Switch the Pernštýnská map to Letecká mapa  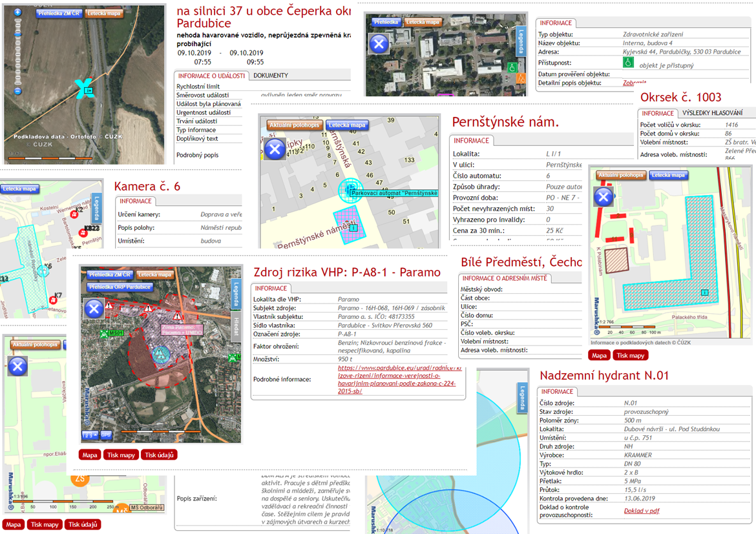pyautogui.click(x=347, y=125)
